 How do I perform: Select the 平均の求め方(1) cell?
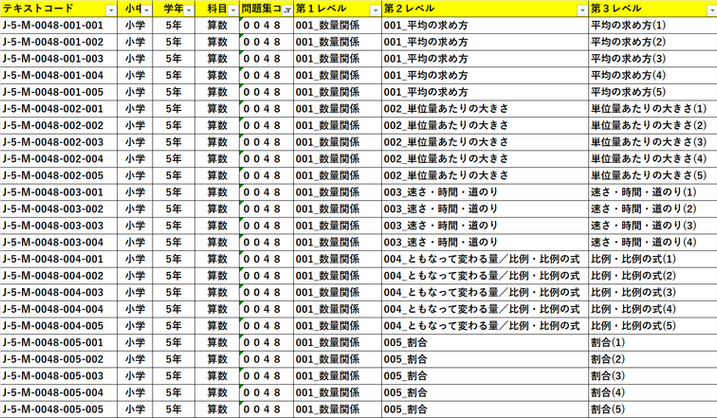point(653,25)
